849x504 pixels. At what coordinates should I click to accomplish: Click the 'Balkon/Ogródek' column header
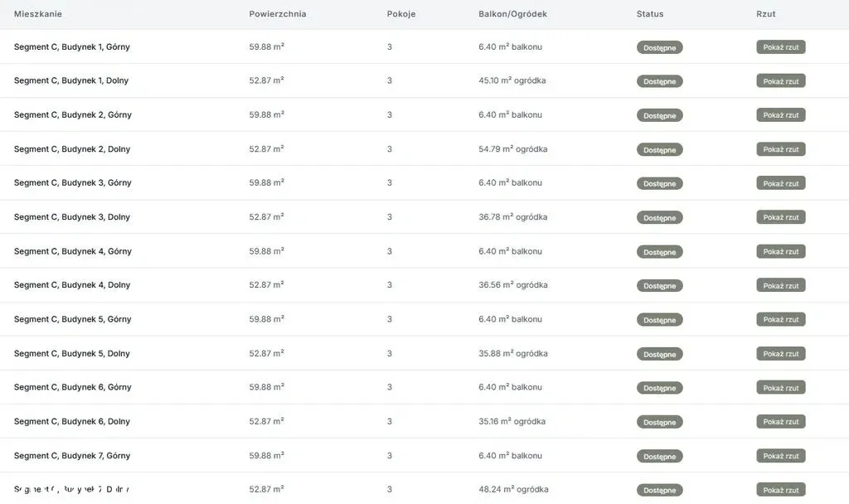[512, 14]
